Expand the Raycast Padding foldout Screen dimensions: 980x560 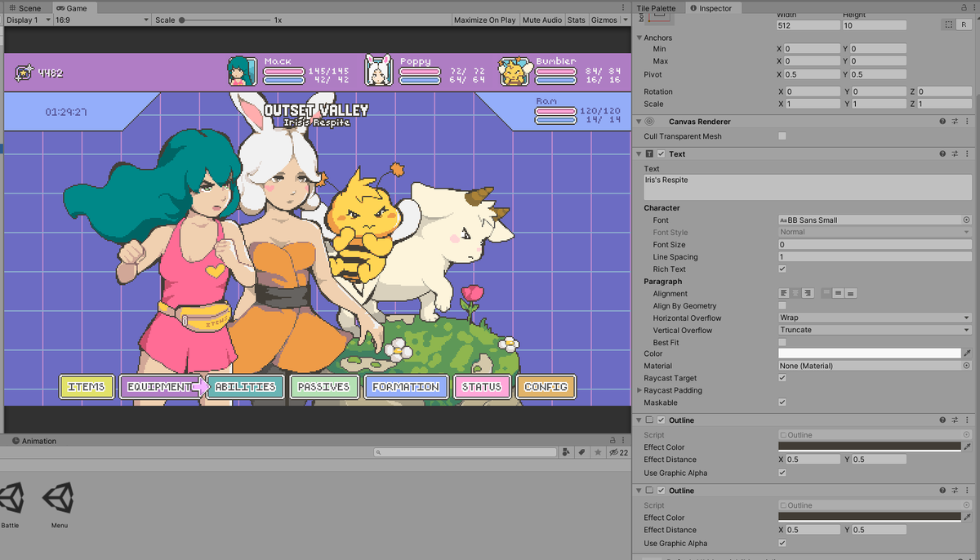pos(639,390)
